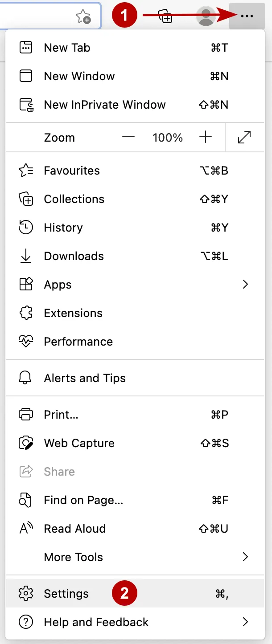Start Read Aloud
The width and height of the screenshot is (272, 644).
pos(74,529)
